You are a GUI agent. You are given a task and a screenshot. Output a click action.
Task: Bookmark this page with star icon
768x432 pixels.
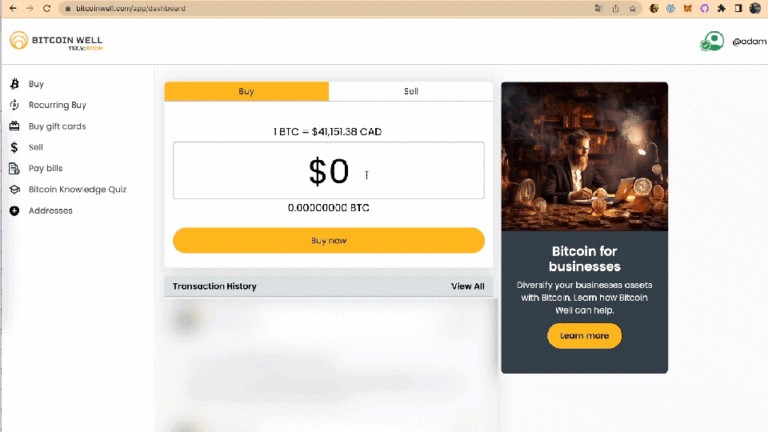(632, 8)
